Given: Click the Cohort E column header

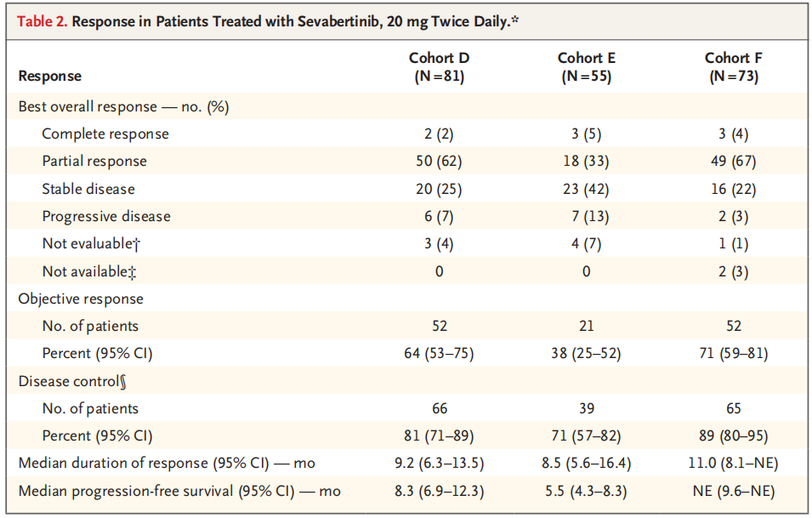Looking at the screenshot, I should pyautogui.click(x=586, y=67).
